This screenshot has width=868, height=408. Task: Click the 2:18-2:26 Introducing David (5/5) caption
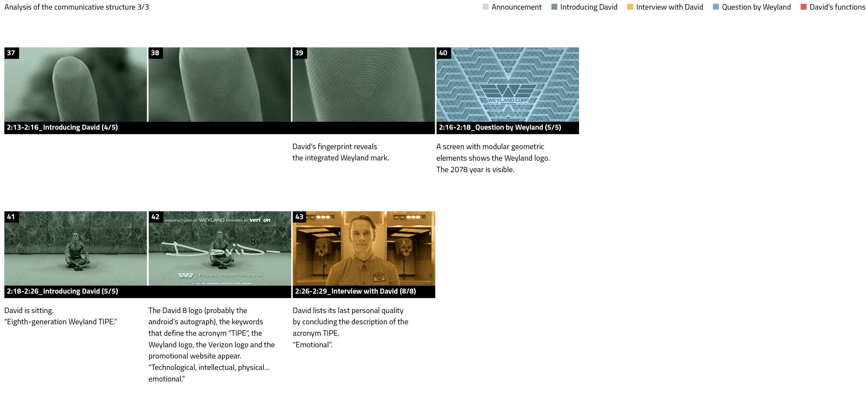tap(62, 291)
